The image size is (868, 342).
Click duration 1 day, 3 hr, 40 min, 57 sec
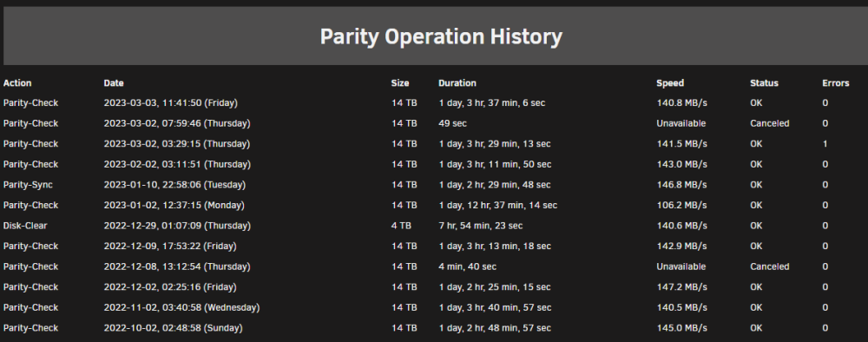pyautogui.click(x=495, y=307)
